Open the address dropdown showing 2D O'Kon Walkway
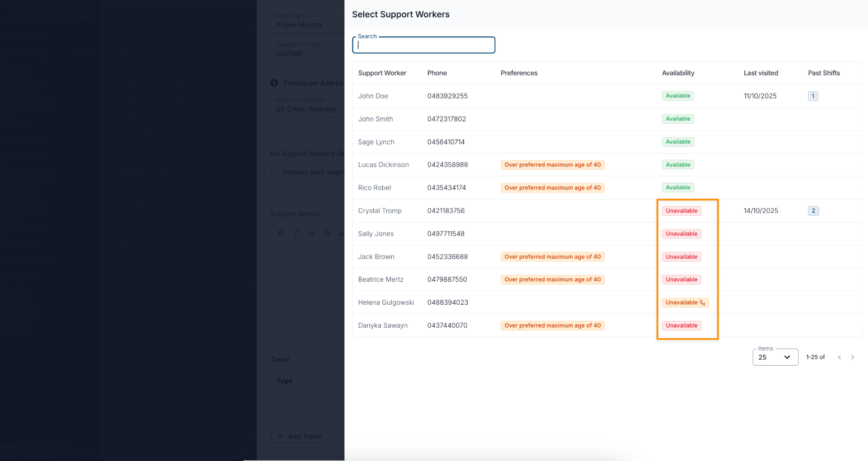The image size is (868, 461). pyautogui.click(x=308, y=109)
